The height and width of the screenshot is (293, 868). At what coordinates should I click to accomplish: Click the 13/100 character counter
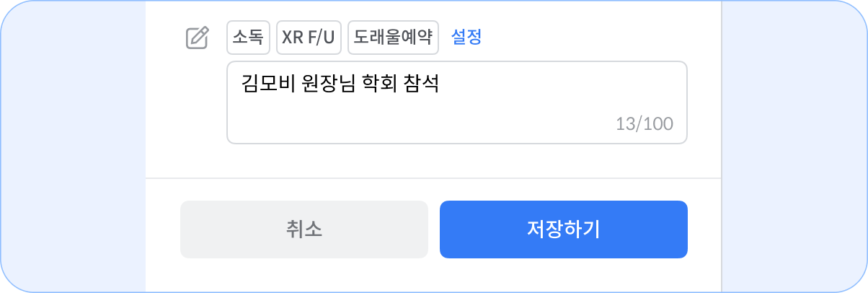point(645,123)
